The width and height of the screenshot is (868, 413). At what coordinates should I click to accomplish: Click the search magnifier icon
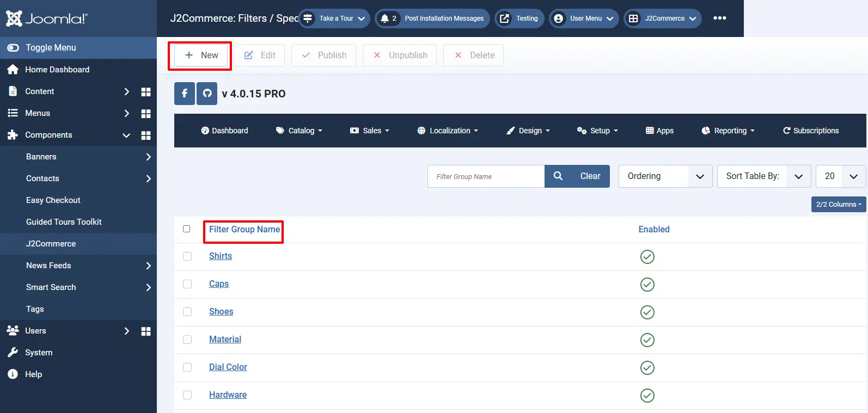[x=558, y=176]
